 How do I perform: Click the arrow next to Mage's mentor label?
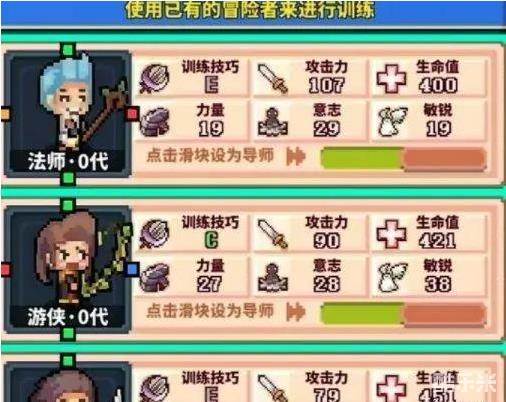[295, 156]
